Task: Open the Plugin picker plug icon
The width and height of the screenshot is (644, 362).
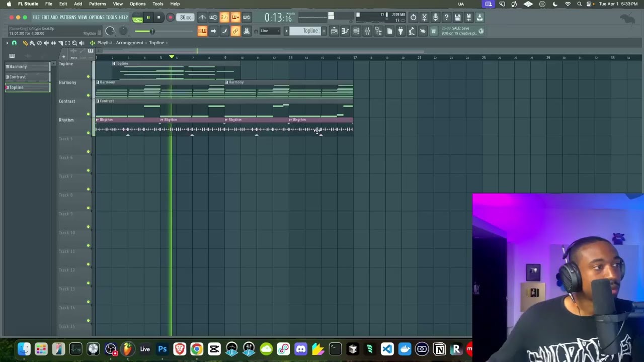Action: pos(400,31)
